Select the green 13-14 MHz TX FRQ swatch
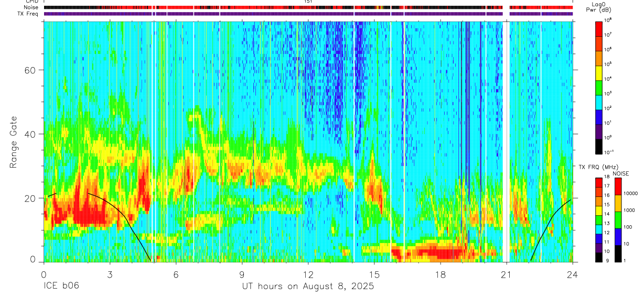 point(599,220)
